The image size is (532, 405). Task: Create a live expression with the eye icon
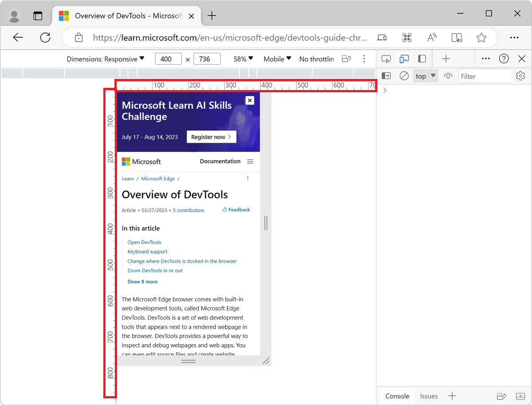[x=448, y=76]
